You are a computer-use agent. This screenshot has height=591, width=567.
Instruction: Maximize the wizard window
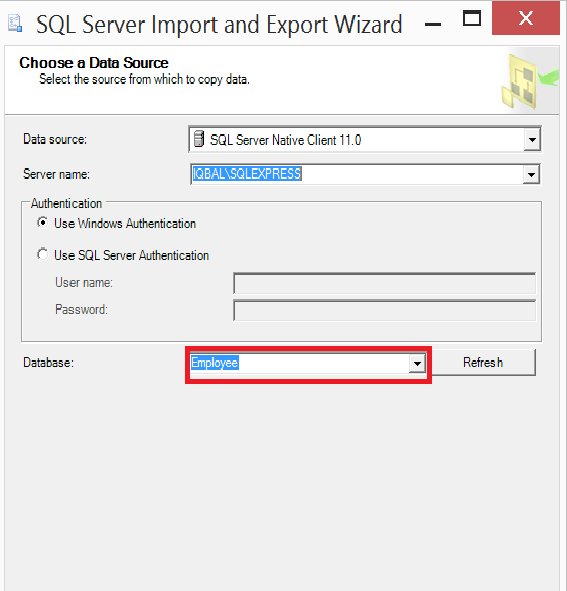click(471, 18)
